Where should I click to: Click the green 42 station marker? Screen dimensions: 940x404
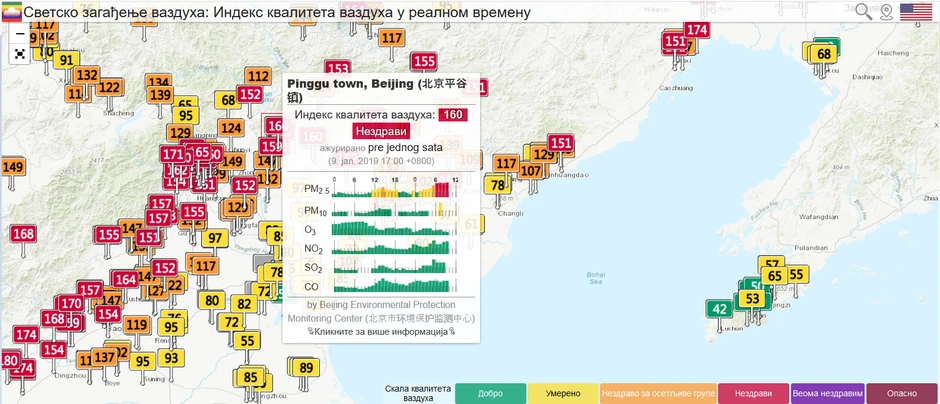[x=719, y=309]
